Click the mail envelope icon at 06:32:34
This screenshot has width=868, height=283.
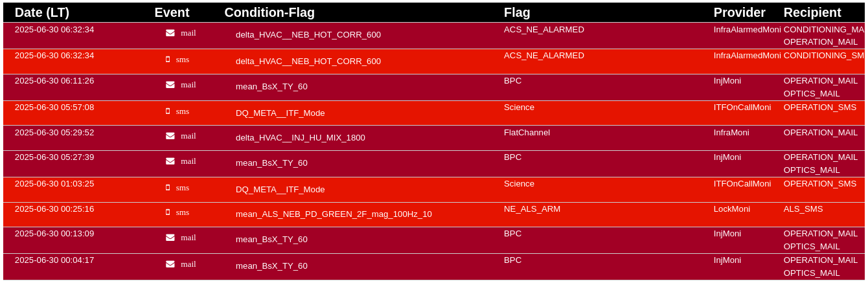[x=170, y=33]
